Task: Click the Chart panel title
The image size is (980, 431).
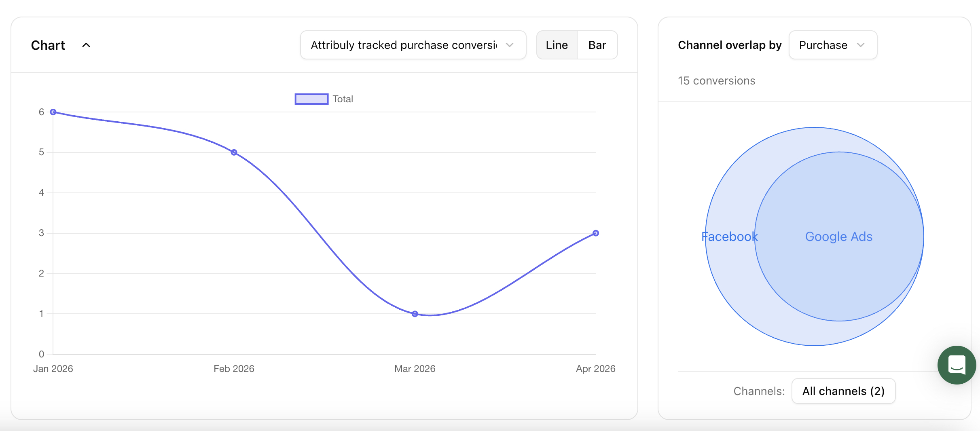Action: click(48, 45)
